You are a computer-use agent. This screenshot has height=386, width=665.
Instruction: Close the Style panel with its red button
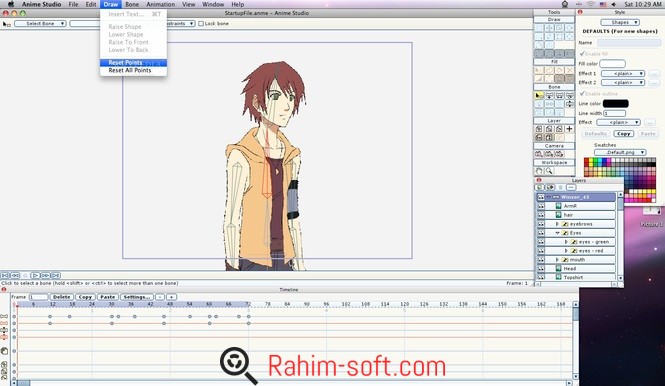580,12
